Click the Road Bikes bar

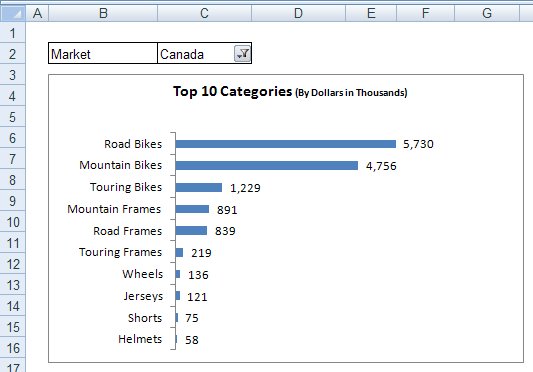pyautogui.click(x=286, y=144)
